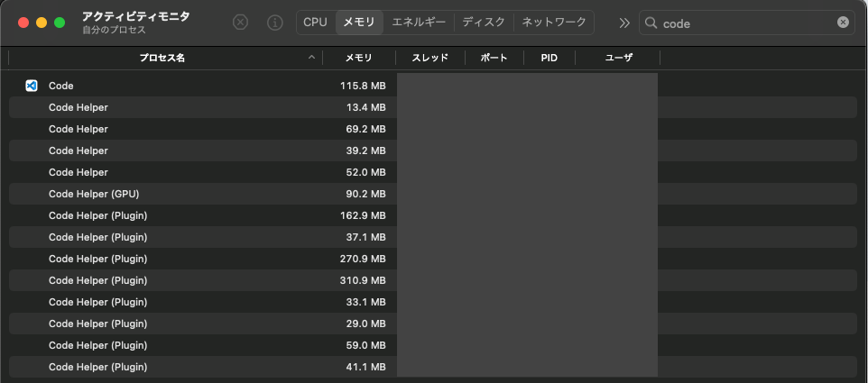This screenshot has width=868, height=383.
Task: Select Code Helper row using 69.2 MB
Action: point(433,129)
